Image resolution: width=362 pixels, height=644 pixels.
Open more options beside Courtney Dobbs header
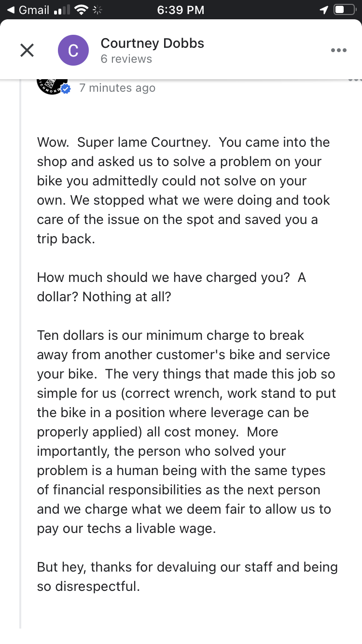pyautogui.click(x=338, y=50)
